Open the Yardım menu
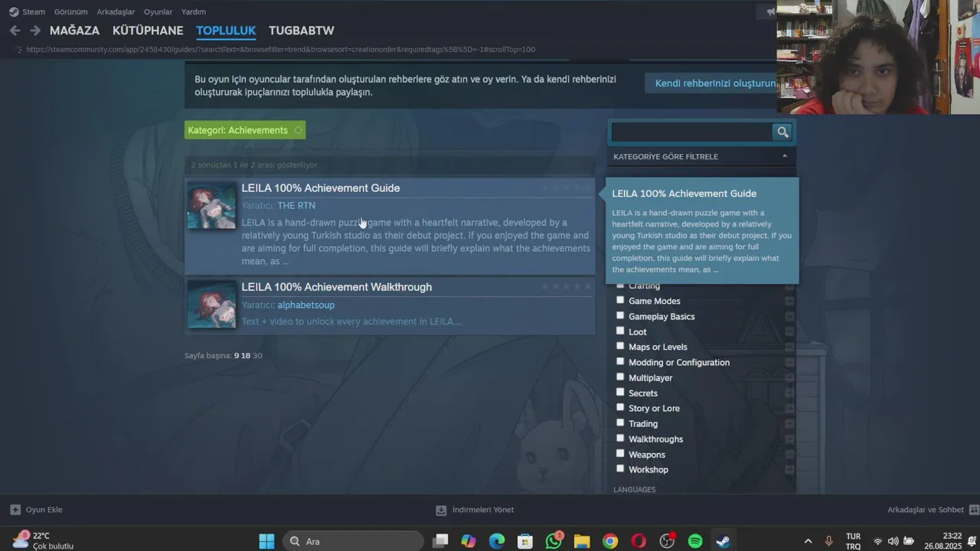Viewport: 980px width, 551px height. click(x=194, y=12)
